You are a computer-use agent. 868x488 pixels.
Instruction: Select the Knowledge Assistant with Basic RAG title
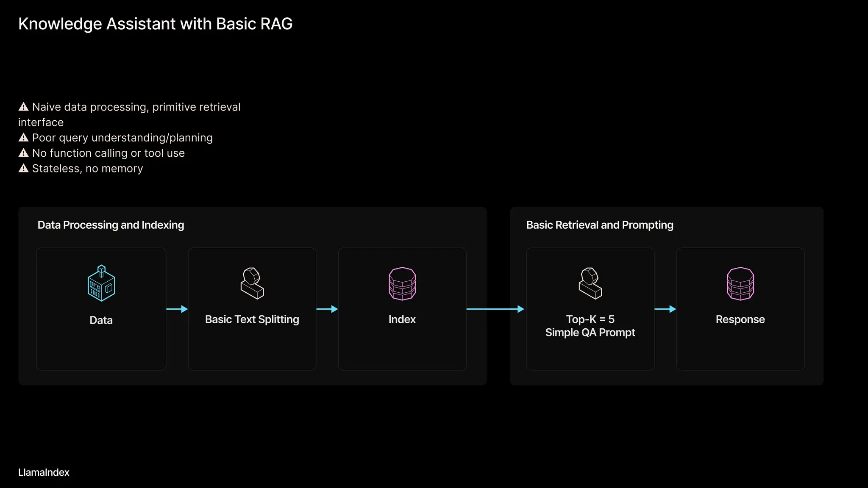[x=156, y=24]
